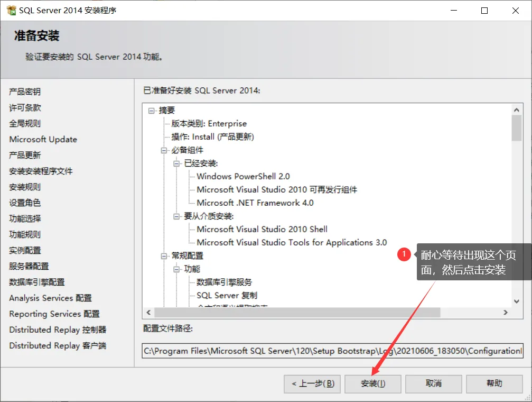Viewport: 532px width, 402px height.
Task: Select Windows PowerShell 2.0 tree row
Action: tap(243, 177)
